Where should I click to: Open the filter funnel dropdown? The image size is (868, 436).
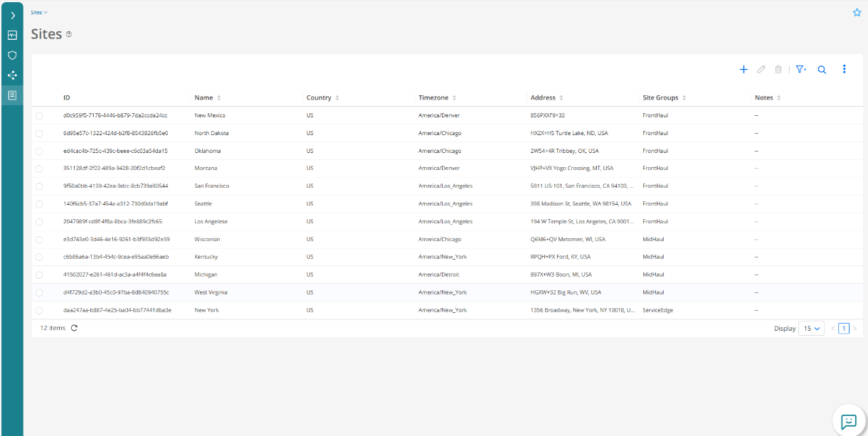(x=801, y=70)
